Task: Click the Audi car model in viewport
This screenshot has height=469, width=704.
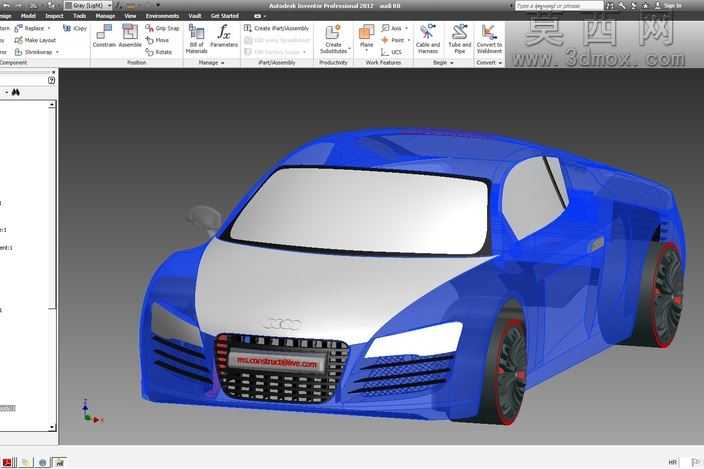Action: click(411, 278)
